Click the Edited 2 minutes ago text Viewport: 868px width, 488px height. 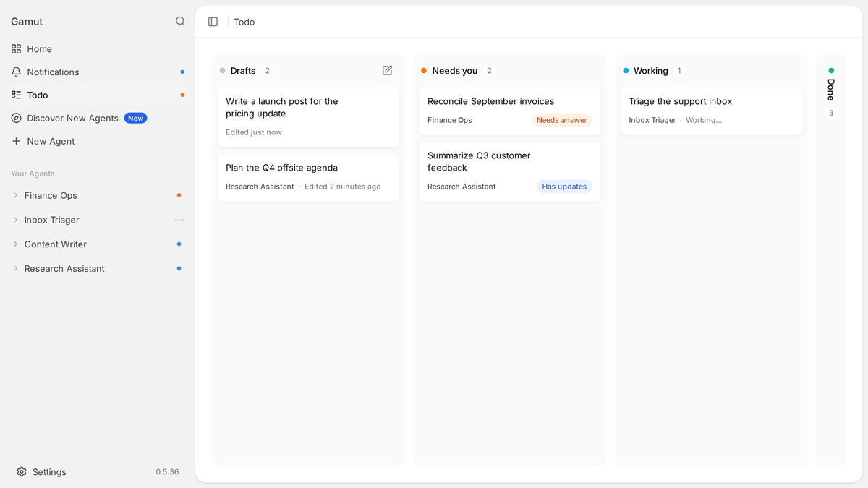pos(343,187)
